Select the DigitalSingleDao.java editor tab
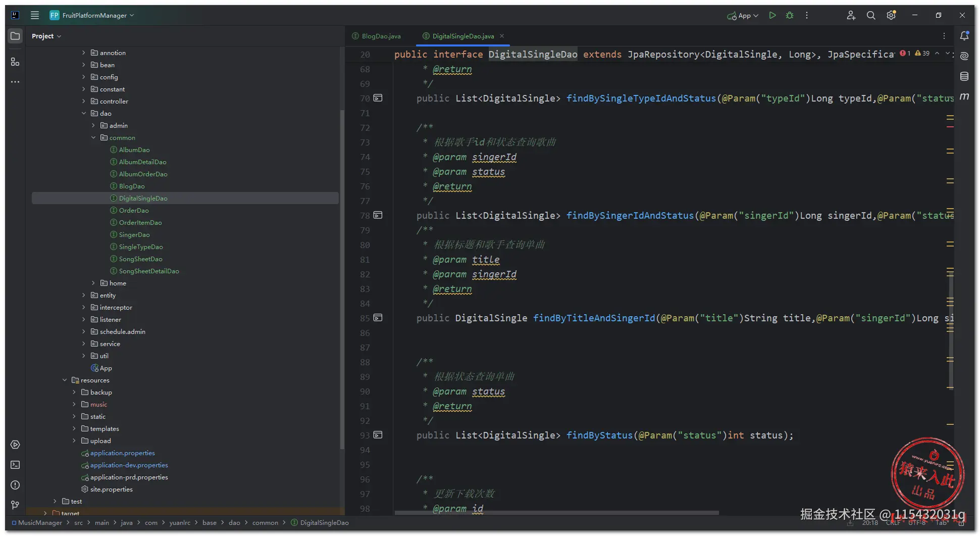This screenshot has height=536, width=980. pos(463,36)
